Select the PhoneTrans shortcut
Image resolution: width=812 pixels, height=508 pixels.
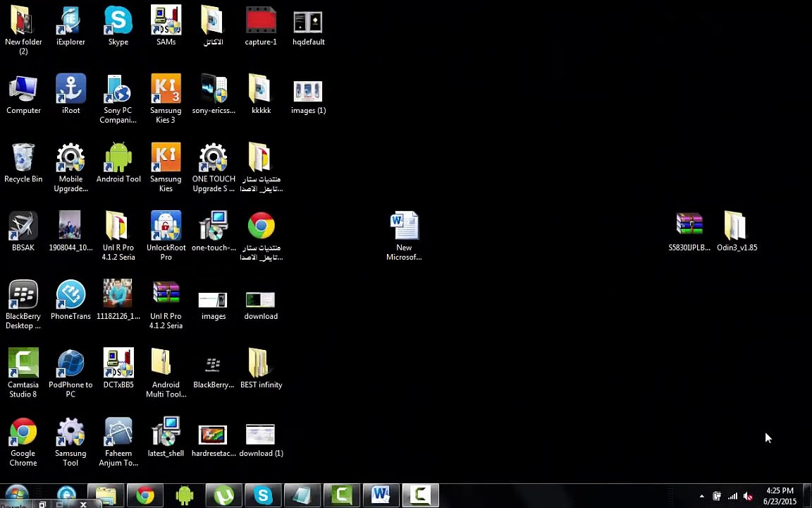[70, 300]
